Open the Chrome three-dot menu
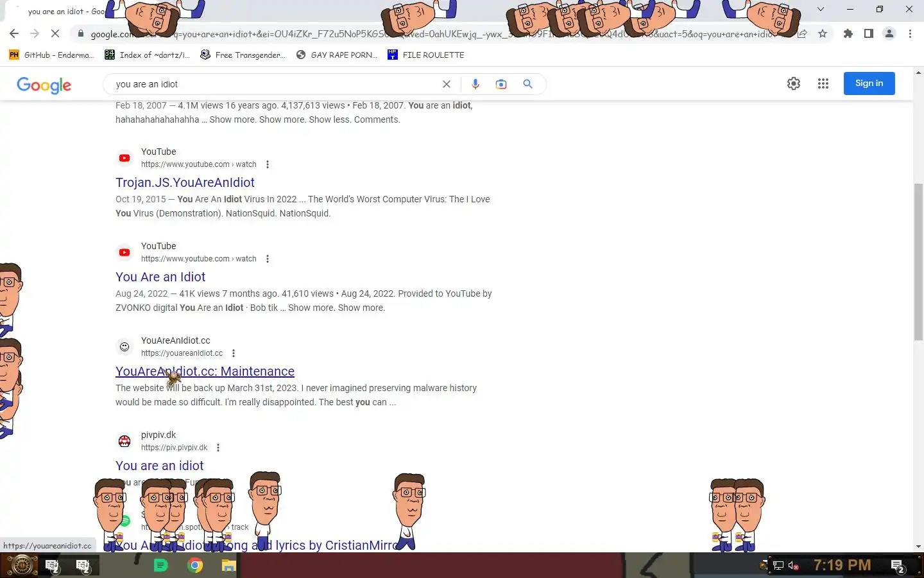924x578 pixels. [910, 33]
